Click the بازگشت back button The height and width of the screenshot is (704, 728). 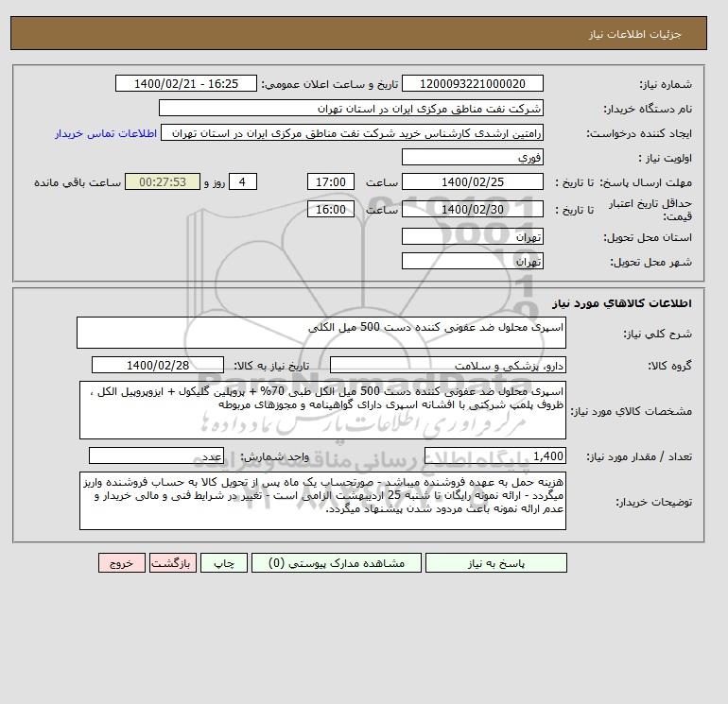tap(173, 563)
